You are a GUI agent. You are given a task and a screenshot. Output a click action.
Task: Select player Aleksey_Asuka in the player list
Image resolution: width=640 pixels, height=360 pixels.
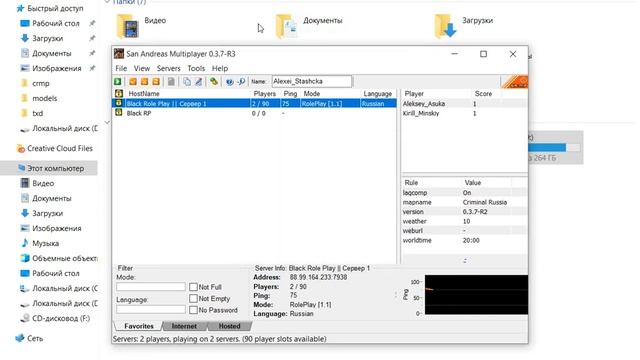click(x=464, y=104)
